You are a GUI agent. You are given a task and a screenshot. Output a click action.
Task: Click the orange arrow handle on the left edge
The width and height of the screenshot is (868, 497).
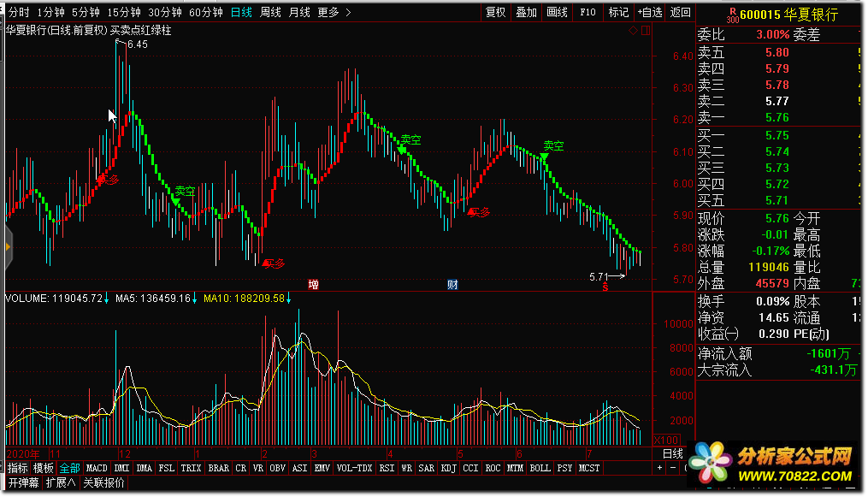[8, 247]
